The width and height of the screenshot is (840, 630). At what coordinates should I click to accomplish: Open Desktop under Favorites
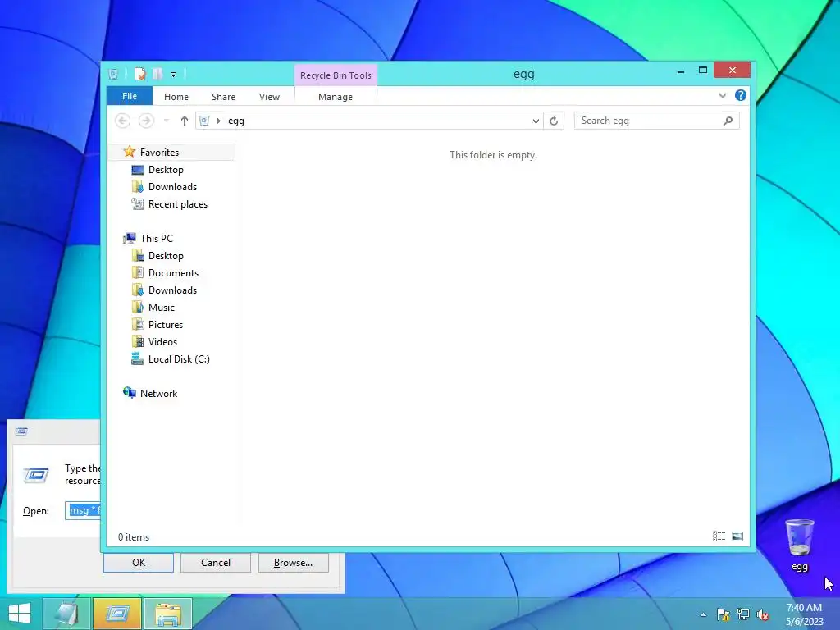(x=166, y=169)
